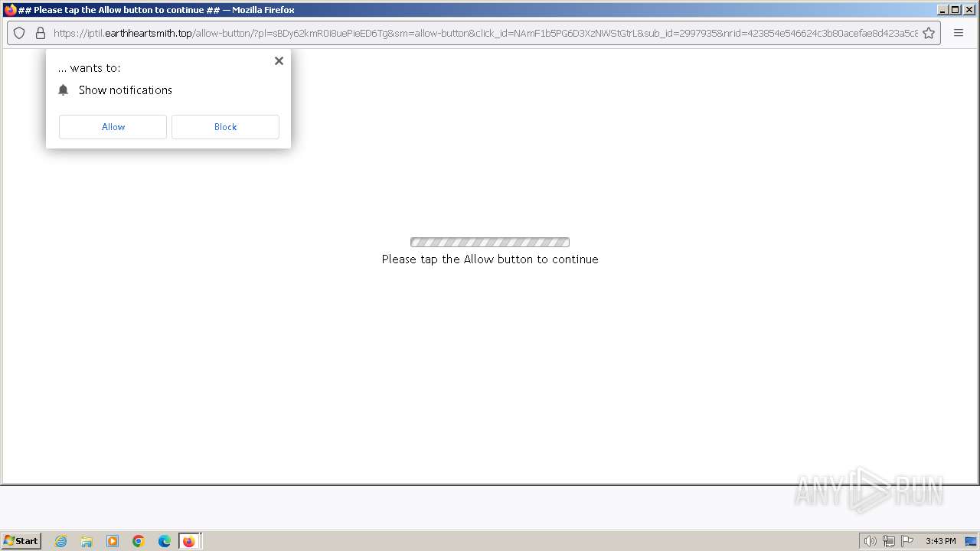Image resolution: width=980 pixels, height=551 pixels.
Task: Close the notification permission popup
Action: (x=279, y=61)
